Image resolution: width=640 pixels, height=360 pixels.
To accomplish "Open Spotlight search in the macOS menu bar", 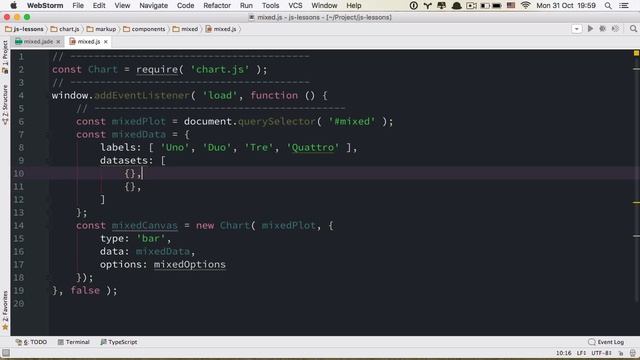I will [x=608, y=5].
